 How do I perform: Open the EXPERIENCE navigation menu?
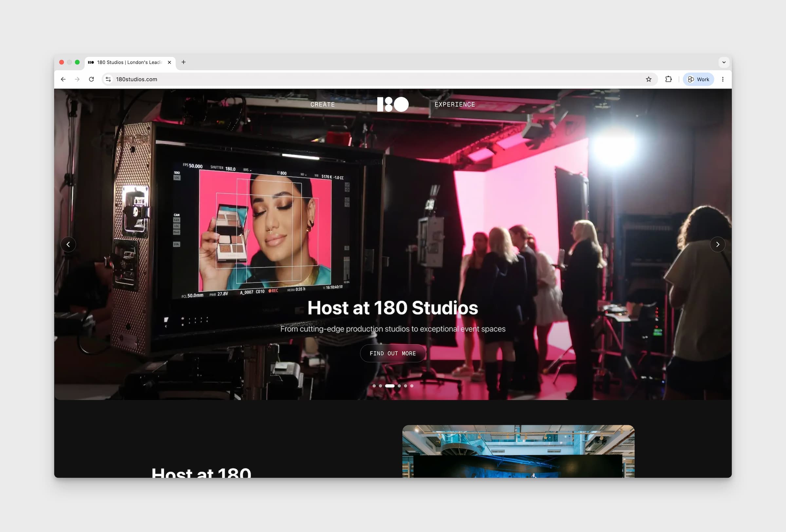click(x=455, y=104)
